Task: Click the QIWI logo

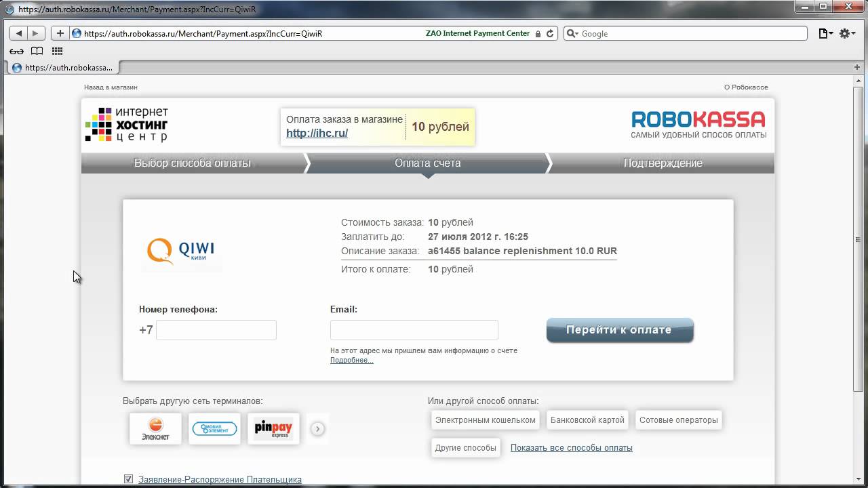Action: click(181, 251)
